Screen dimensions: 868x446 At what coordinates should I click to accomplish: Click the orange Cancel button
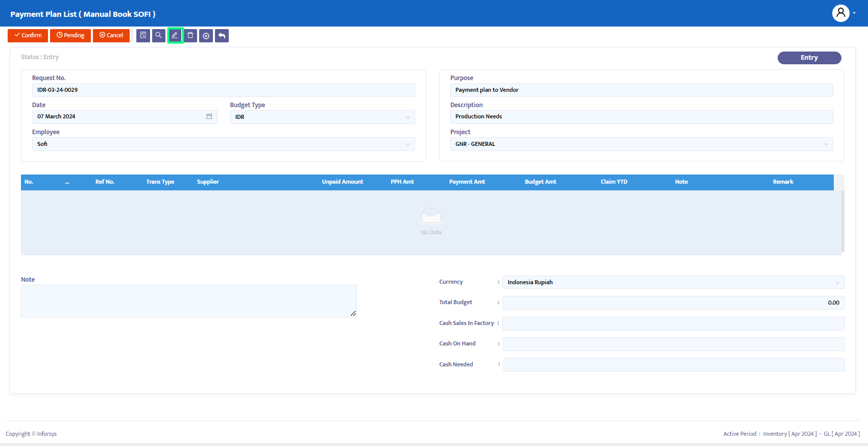click(111, 36)
